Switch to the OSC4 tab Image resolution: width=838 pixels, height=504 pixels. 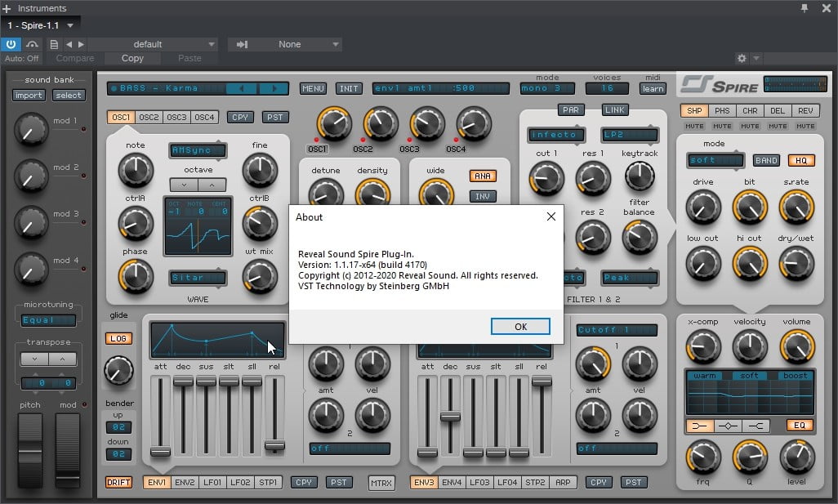[204, 117]
